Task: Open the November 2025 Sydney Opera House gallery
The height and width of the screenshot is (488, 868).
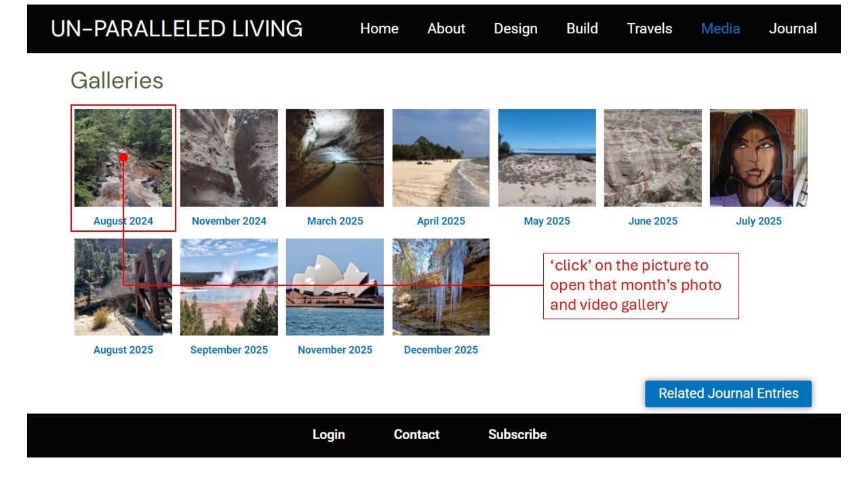Action: pos(335,286)
